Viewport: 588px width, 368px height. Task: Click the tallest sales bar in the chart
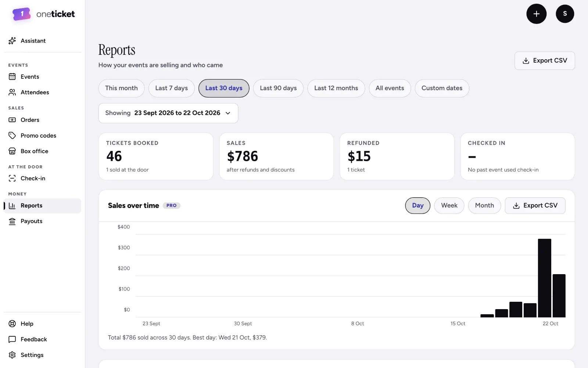pos(544,278)
